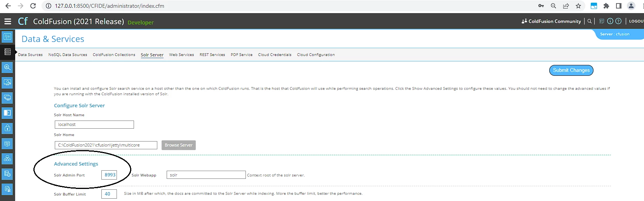The image size is (644, 201).
Task: Open the monitor-with-search sidebar icon
Action: pyautogui.click(x=7, y=82)
